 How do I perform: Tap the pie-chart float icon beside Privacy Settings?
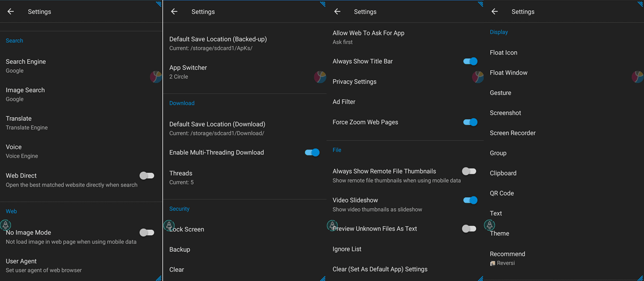tap(478, 77)
